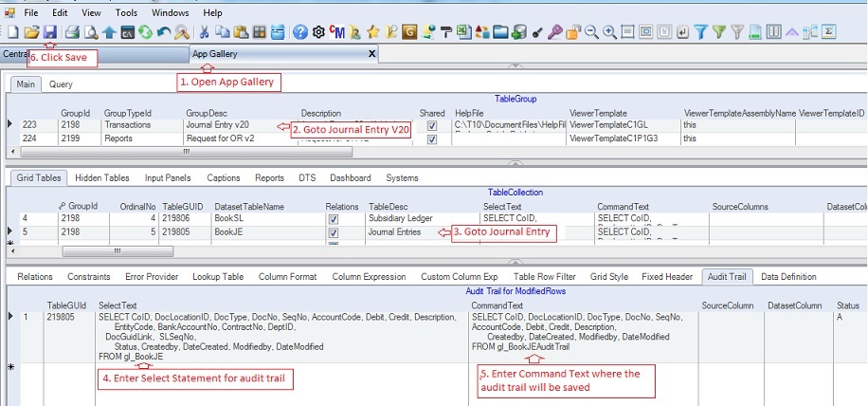Click the database add icon
The image size is (868, 406).
518,32
